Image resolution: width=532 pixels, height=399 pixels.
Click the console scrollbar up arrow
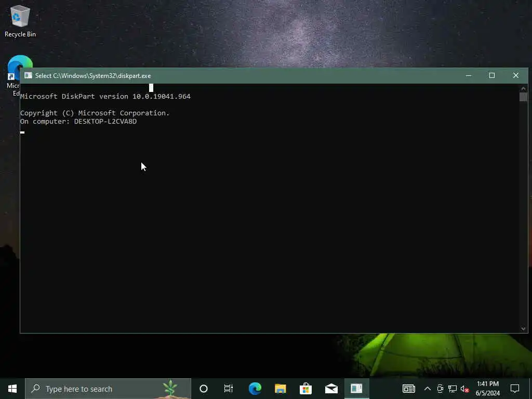(523, 89)
